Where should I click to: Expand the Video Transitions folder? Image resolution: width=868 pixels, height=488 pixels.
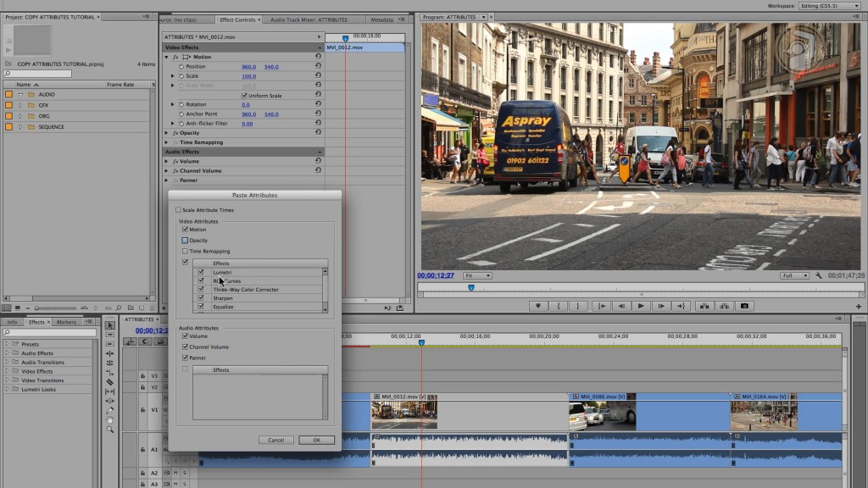[x=8, y=380]
